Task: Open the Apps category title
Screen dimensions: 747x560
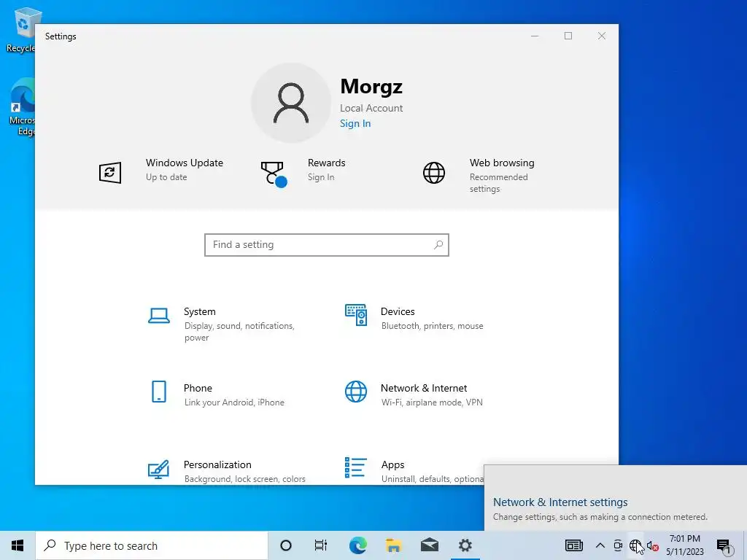Action: (x=392, y=464)
